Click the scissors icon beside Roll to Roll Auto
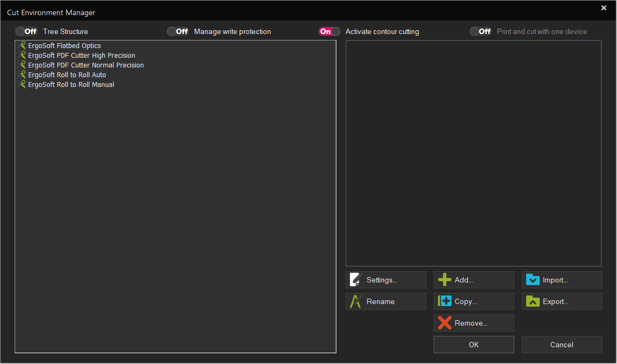Image resolution: width=617 pixels, height=364 pixels. click(x=22, y=75)
